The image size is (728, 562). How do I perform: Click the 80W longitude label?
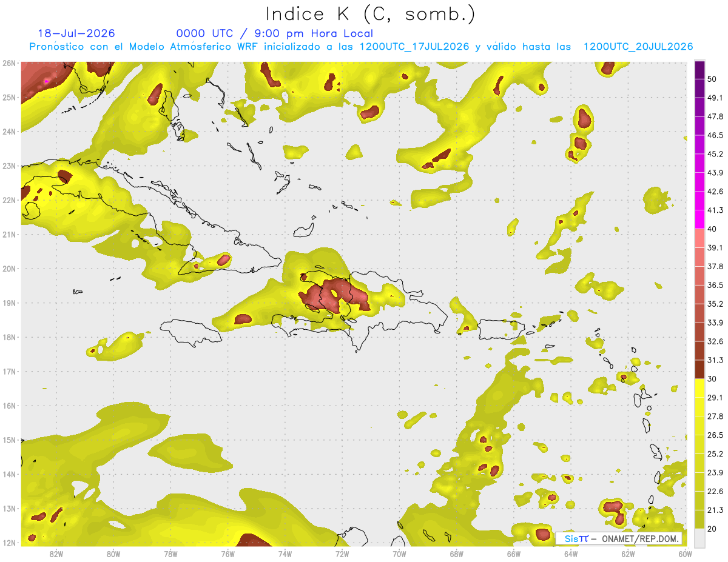113,554
